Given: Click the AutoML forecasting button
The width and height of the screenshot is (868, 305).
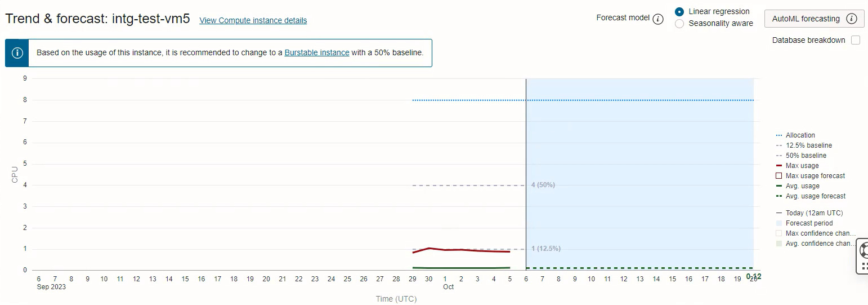Looking at the screenshot, I should coord(806,19).
